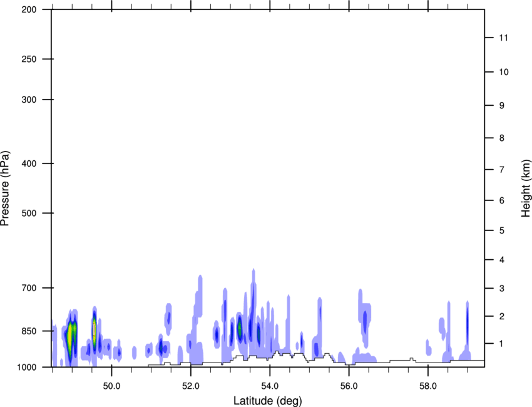
Task: Click the yellow contour core near latitude 49.6
Action: (x=95, y=329)
